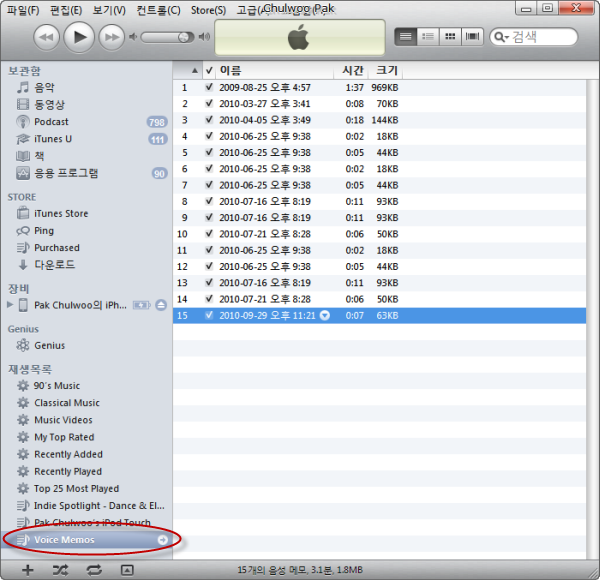Select memo row 14 dated 2010-07-21
This screenshot has width=600, height=580.
coord(379,299)
